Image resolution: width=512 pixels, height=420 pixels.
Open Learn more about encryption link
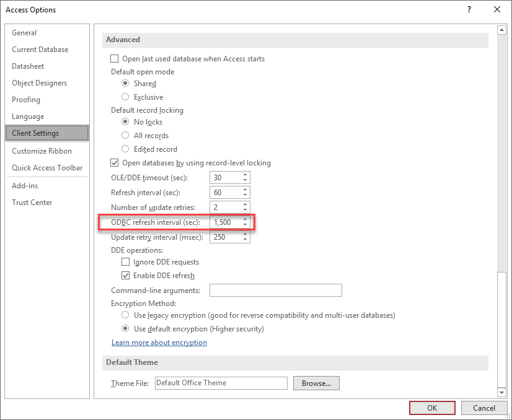(159, 343)
